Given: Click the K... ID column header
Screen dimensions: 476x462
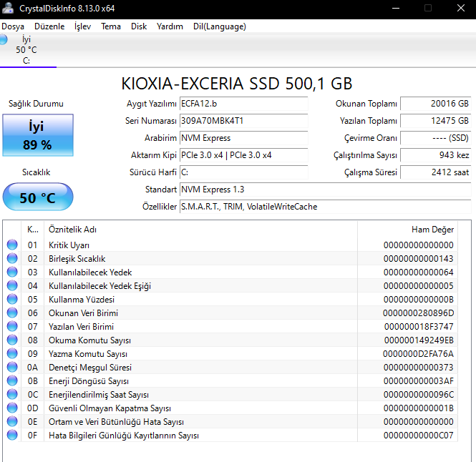Looking at the screenshot, I should click(x=32, y=230).
